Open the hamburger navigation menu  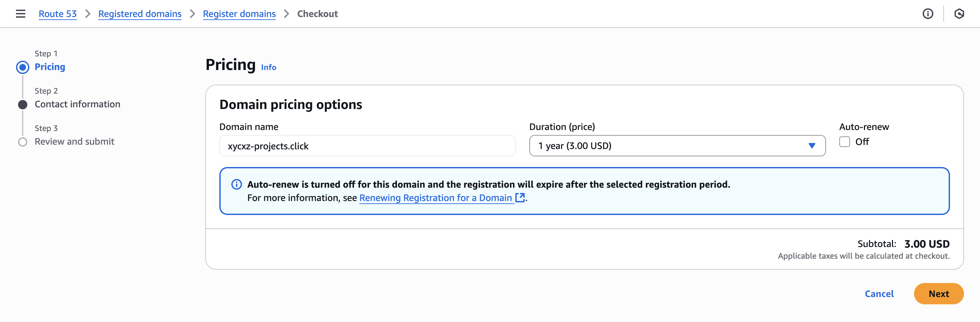click(20, 14)
